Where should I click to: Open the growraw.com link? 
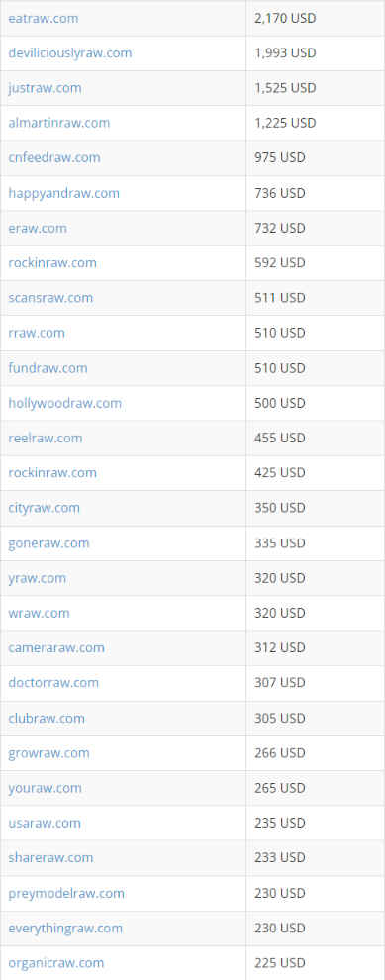[x=48, y=753]
